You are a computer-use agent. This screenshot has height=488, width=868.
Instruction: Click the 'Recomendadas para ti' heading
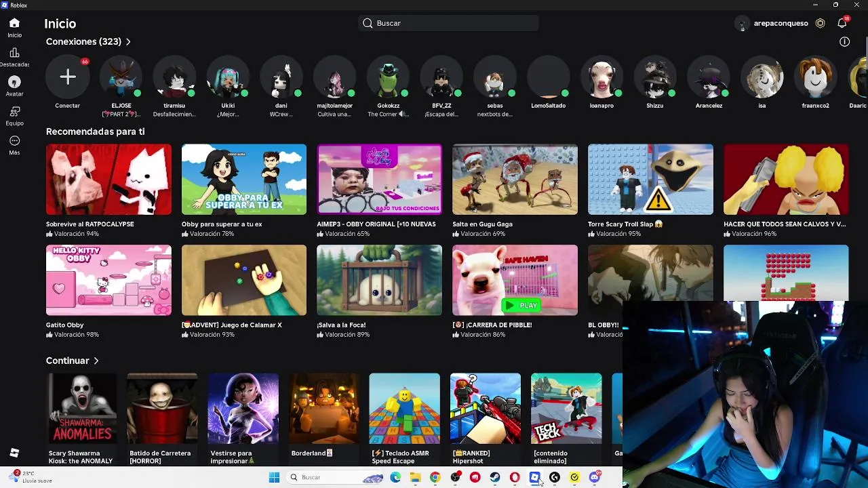[x=95, y=131]
